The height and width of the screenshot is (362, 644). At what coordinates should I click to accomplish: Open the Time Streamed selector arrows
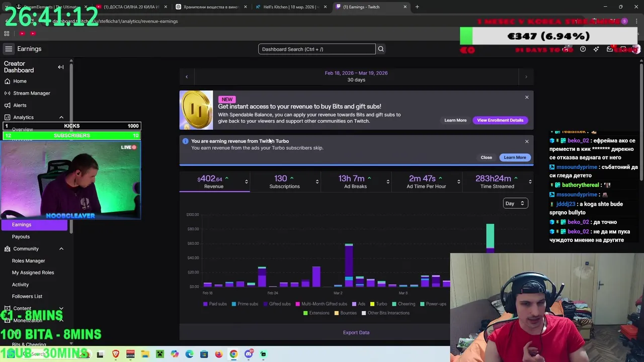tap(530, 182)
